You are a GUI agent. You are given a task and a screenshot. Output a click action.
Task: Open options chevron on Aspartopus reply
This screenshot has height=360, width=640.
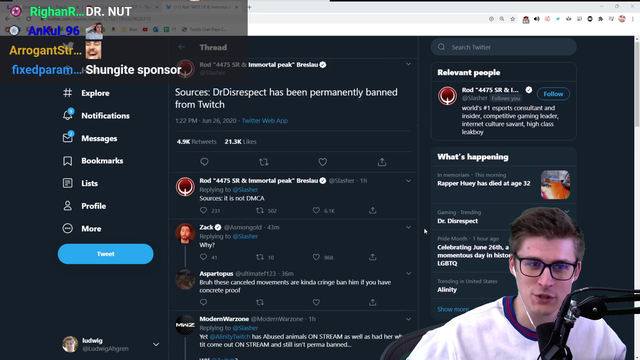tap(408, 273)
